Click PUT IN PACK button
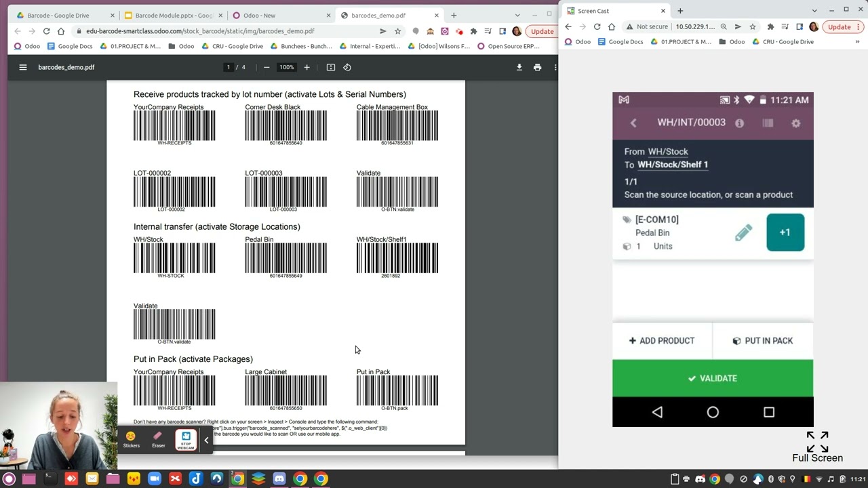 [x=763, y=341]
